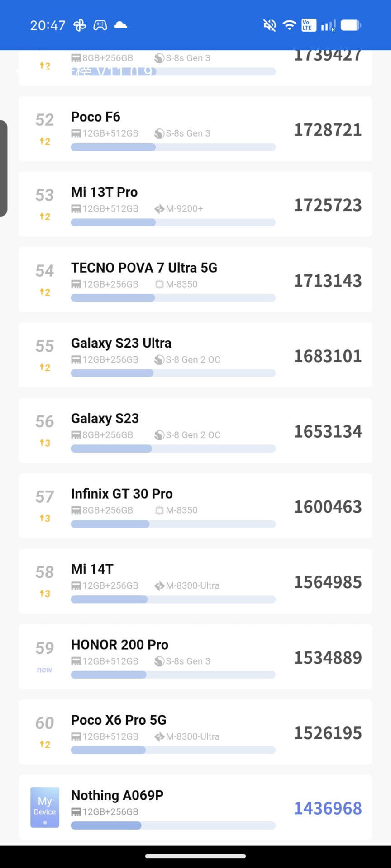Screen dimensions: 391x868
Task: Open TECNO POVA 7 Ultra 5G details
Action: (x=195, y=280)
